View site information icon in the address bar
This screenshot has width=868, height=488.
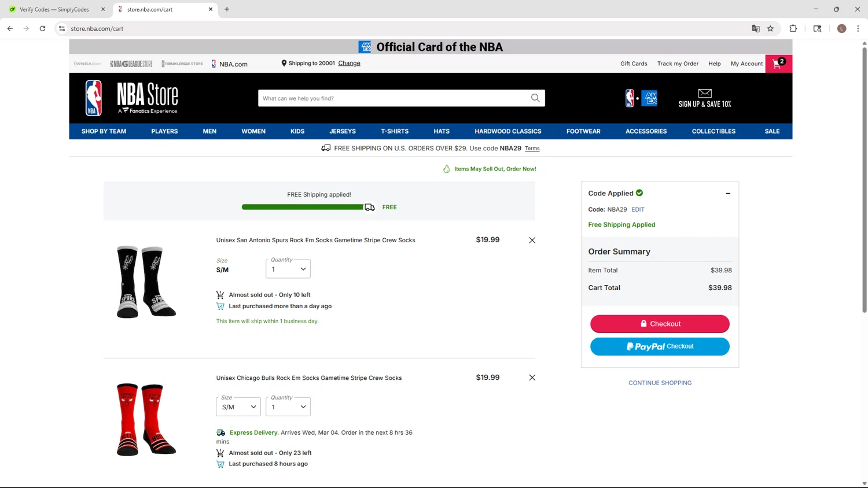[62, 28]
